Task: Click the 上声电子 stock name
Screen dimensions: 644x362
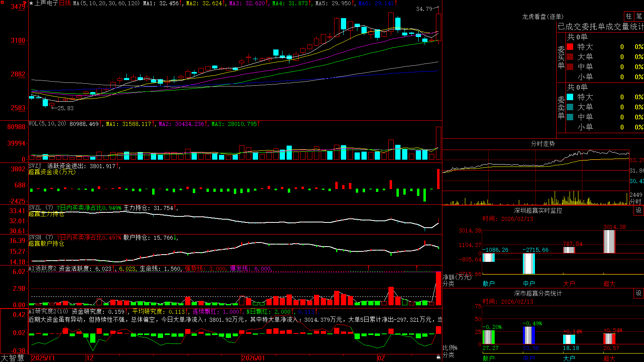Action: [46, 3]
